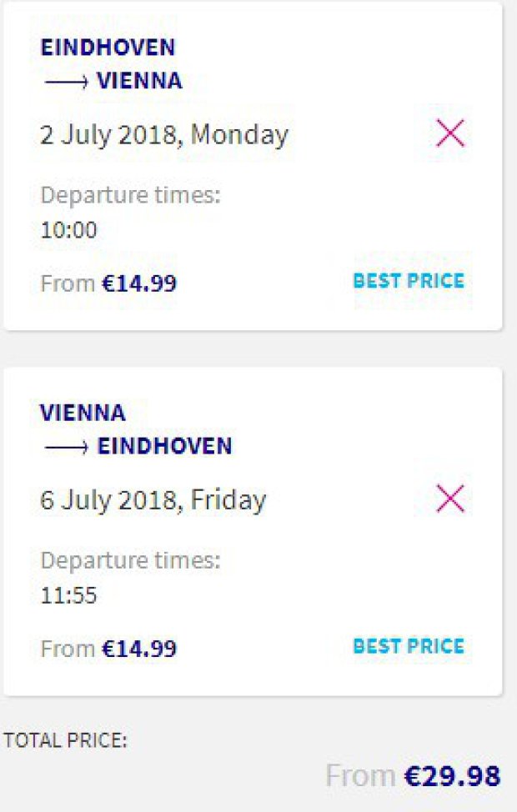Remove the Vienna to Eindhoven flight
This screenshot has height=812, width=517.
coord(450,499)
